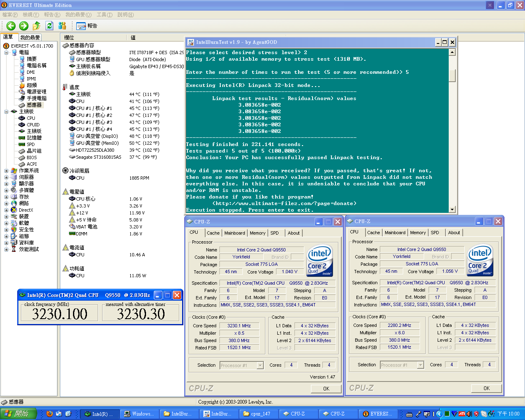Expand the 作業系統 tree node
525x420 pixels.
coord(6,171)
